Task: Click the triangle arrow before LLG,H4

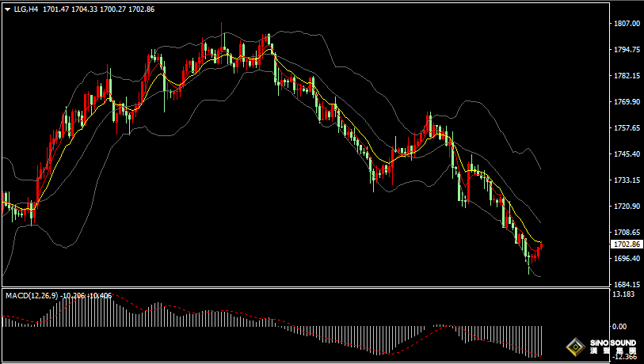Action: coord(7,9)
